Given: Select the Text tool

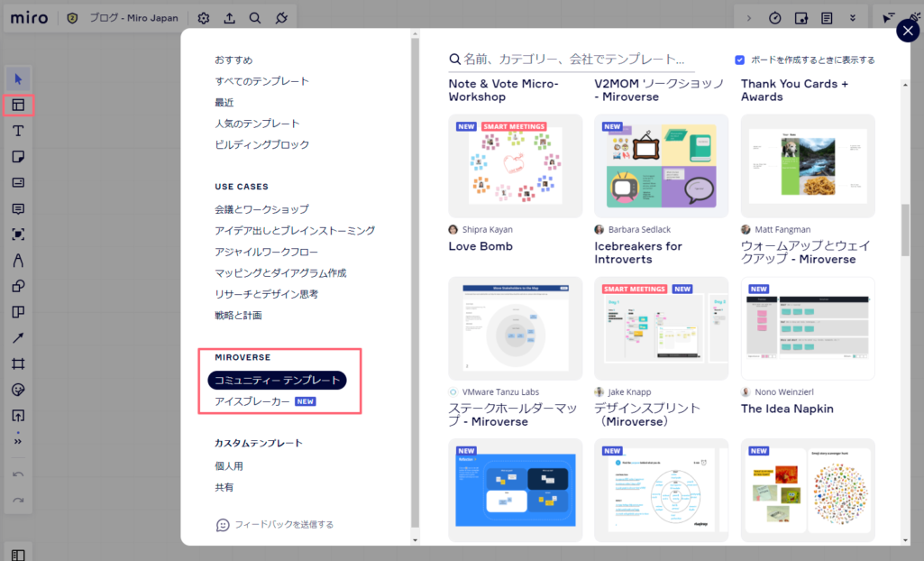Looking at the screenshot, I should [18, 131].
